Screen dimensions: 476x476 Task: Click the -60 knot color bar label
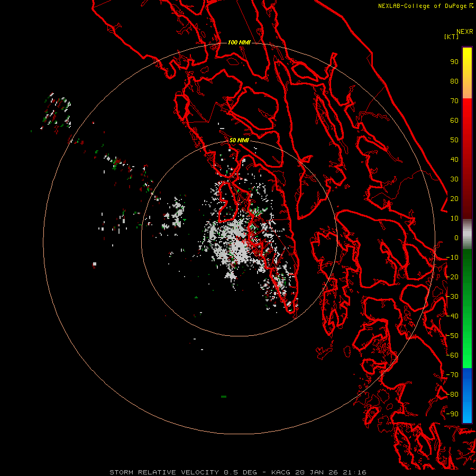coord(452,355)
